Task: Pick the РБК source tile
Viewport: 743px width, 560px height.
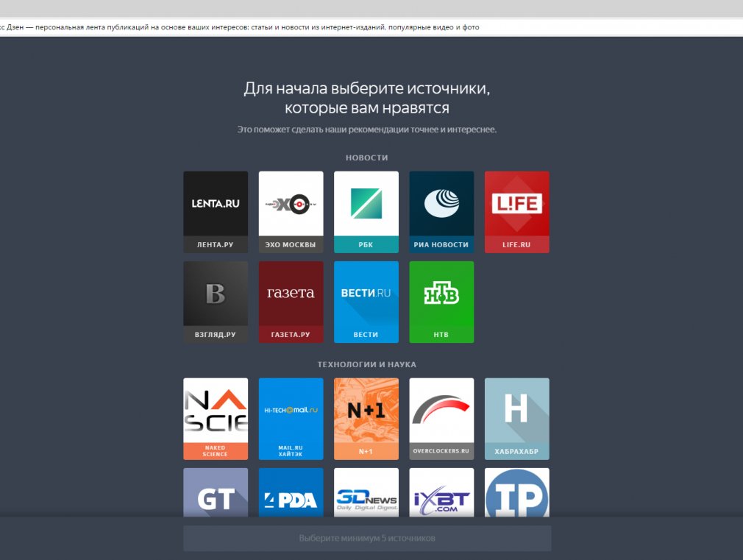Action: click(x=366, y=212)
